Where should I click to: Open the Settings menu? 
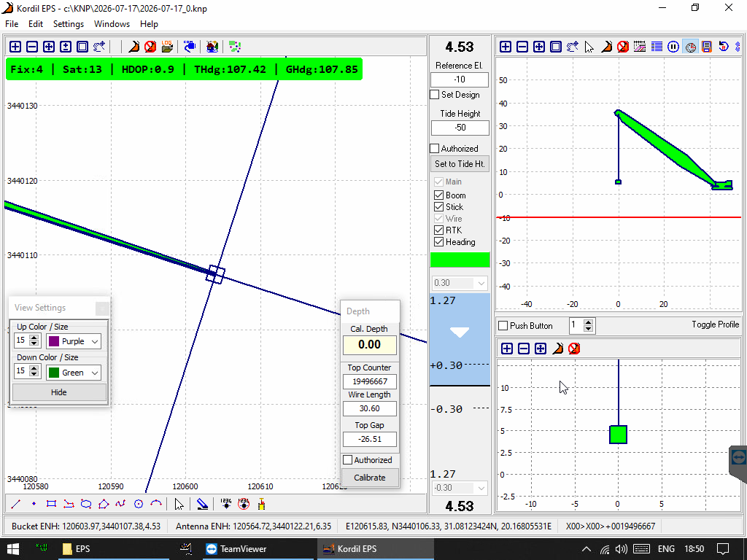coord(68,24)
